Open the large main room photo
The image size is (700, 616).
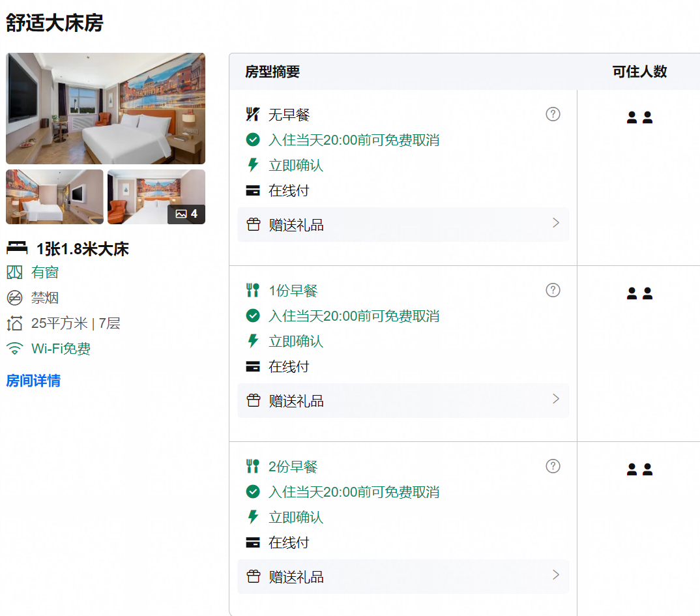[106, 108]
